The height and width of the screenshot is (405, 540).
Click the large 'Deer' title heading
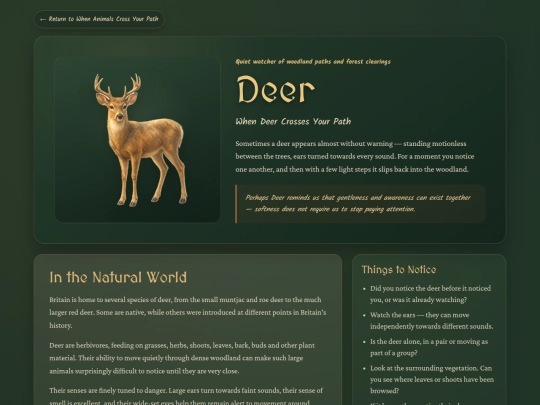click(x=276, y=90)
